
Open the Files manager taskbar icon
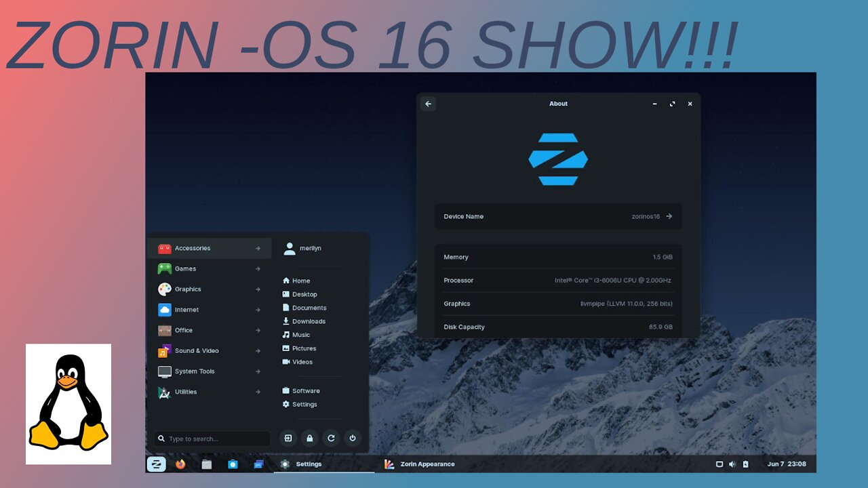(x=207, y=464)
